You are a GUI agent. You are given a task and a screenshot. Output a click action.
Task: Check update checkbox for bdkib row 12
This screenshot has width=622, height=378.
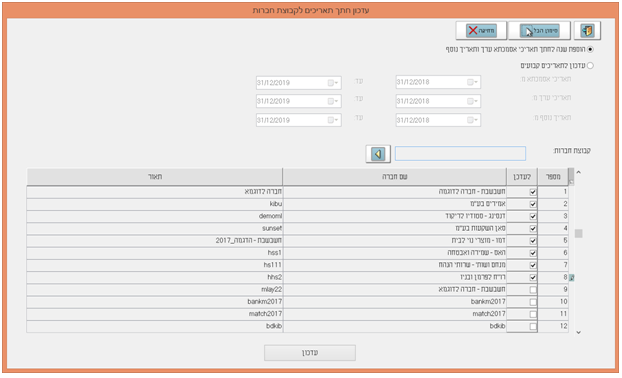pyautogui.click(x=533, y=327)
